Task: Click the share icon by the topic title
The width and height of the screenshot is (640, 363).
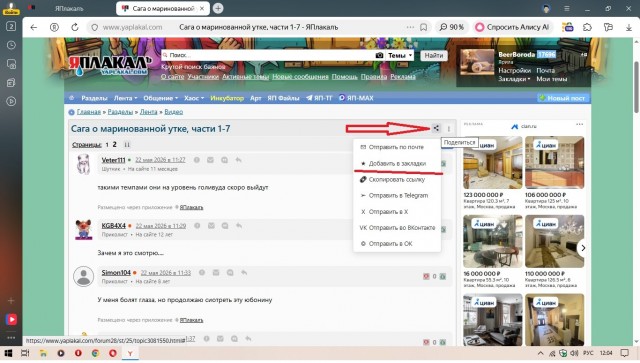Action: (436, 128)
